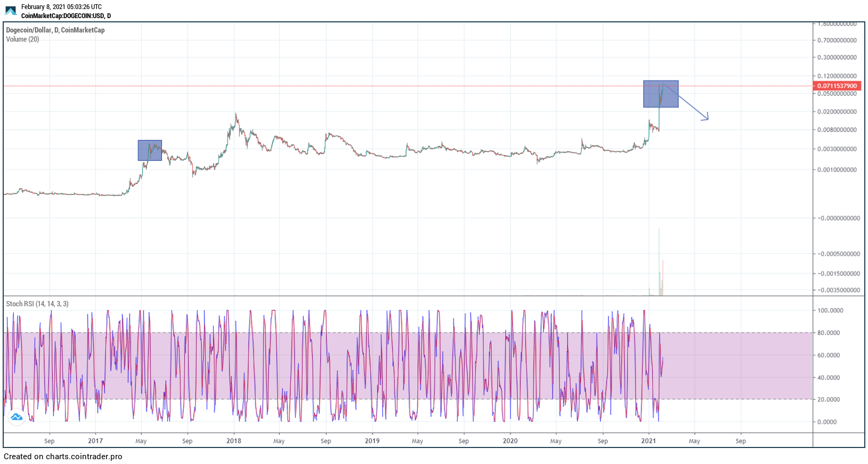Screen dimensions: 868x464
Task: Open the Stoch RSI (14, 14, 3, 3) label
Action: click(x=37, y=304)
